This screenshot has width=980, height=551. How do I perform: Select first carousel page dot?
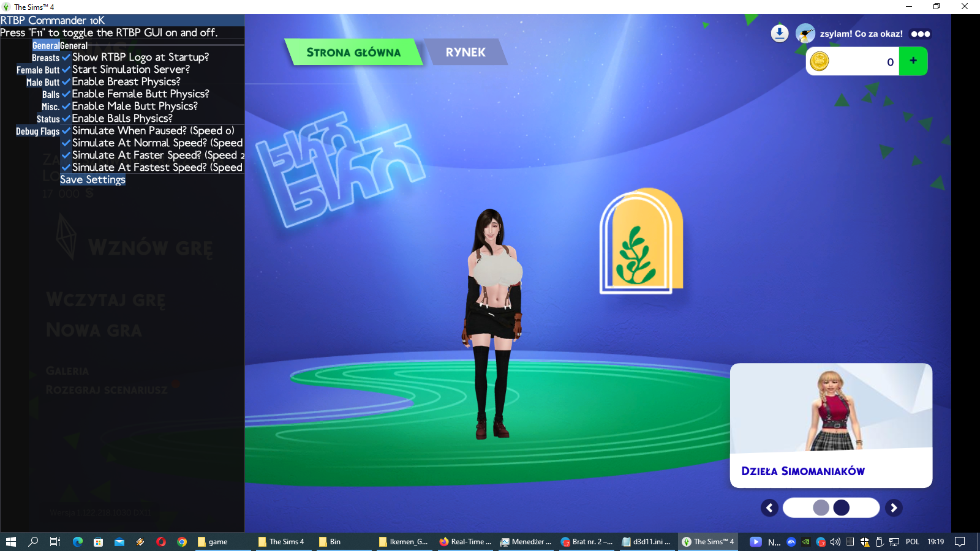(821, 508)
